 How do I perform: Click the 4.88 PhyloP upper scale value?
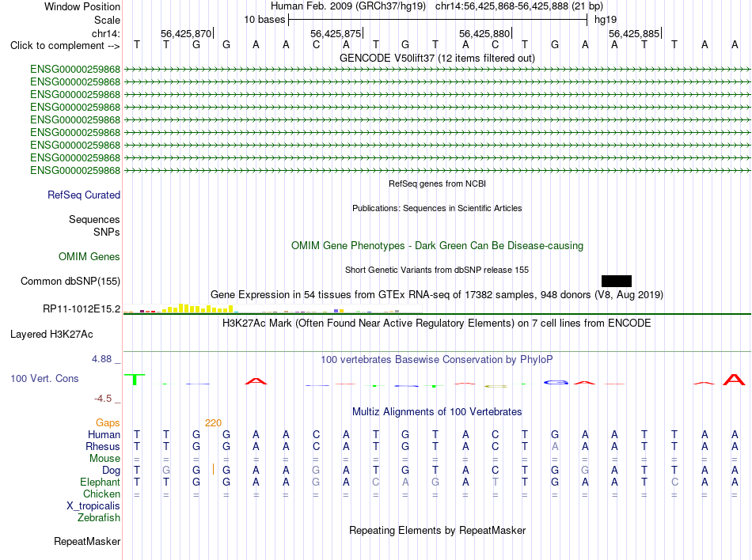(101, 359)
